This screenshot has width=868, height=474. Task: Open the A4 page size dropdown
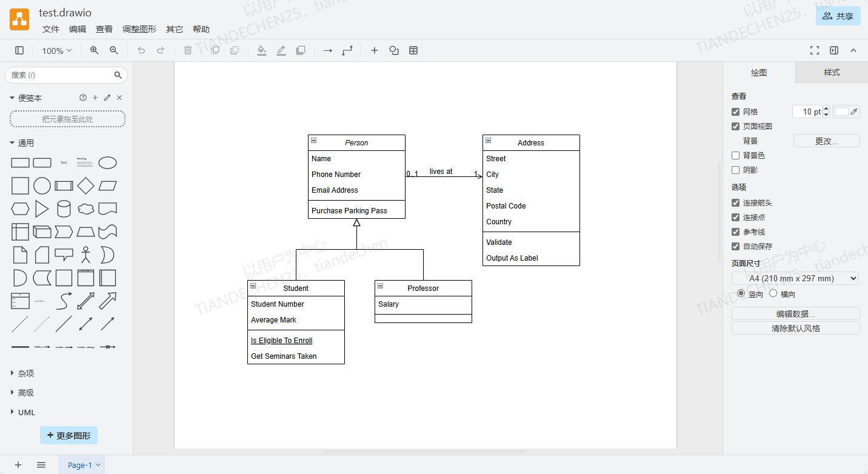tap(795, 278)
